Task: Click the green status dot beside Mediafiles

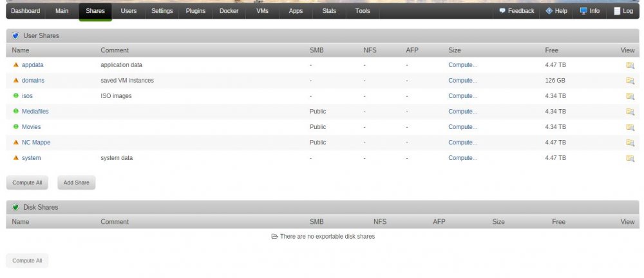Action: click(x=16, y=111)
